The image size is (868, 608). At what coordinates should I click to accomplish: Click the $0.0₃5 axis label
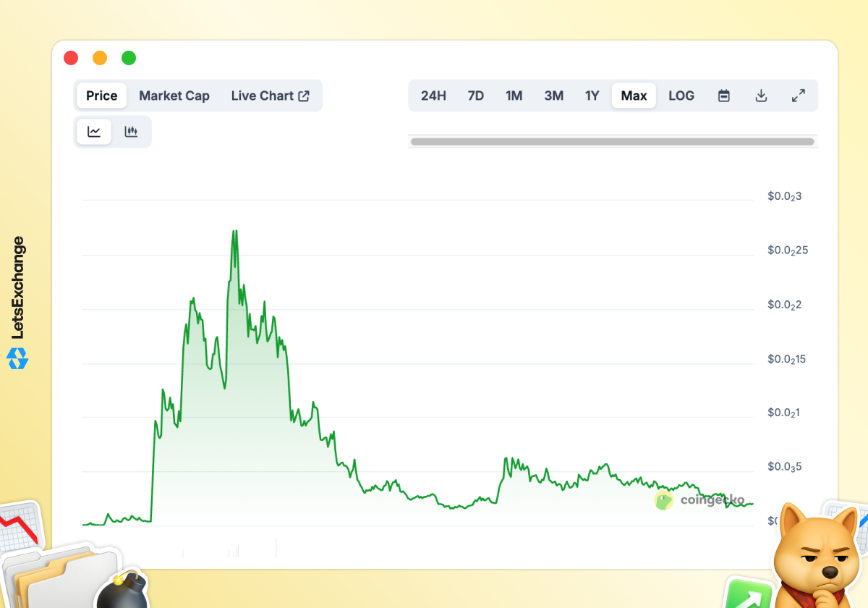coord(785,467)
